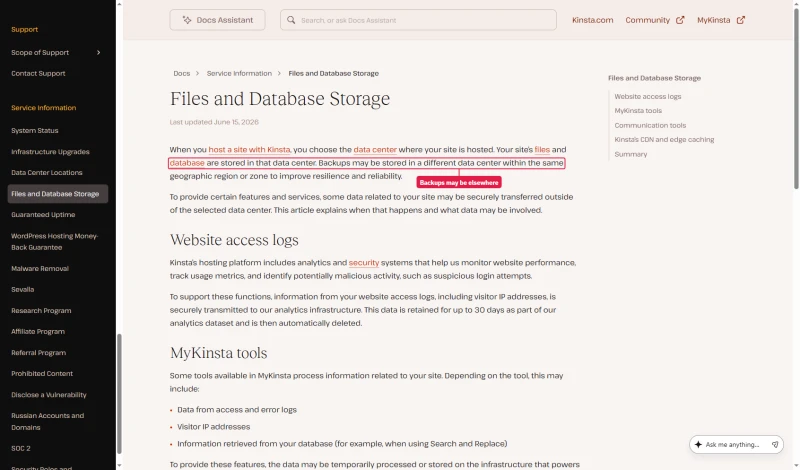
Task: Click the Files and Database Storage contents heading
Action: 654,78
